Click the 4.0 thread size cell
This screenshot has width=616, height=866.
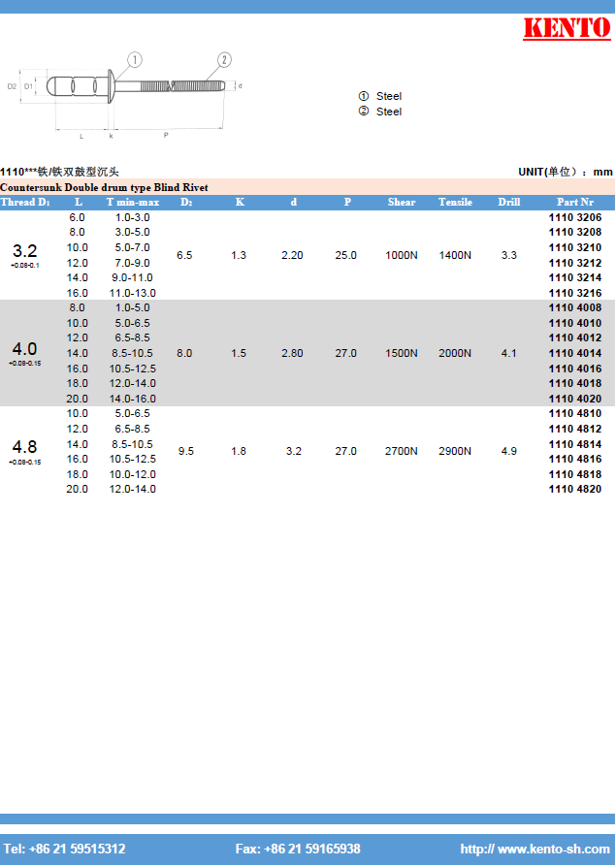click(x=25, y=349)
